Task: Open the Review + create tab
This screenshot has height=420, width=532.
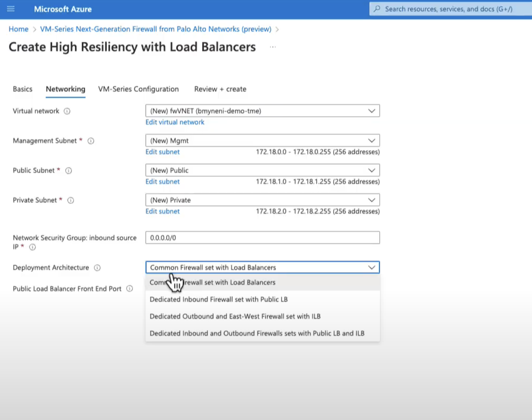Action: (220, 89)
